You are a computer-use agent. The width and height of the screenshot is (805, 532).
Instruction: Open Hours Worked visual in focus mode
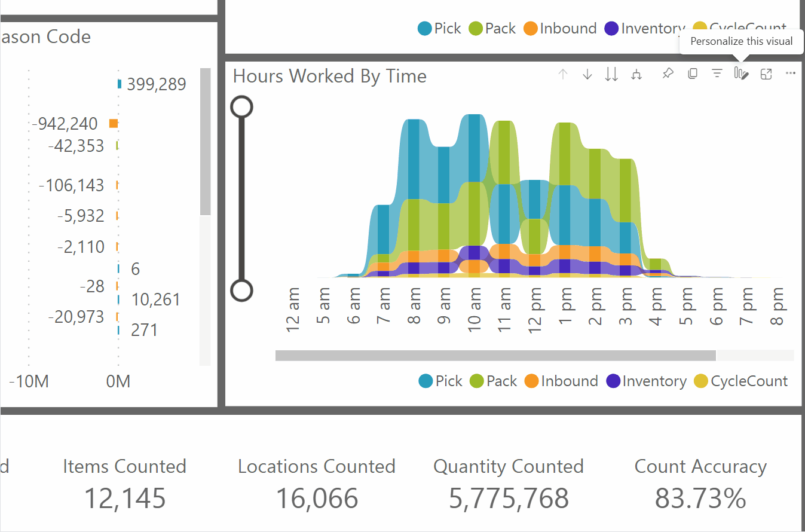[x=766, y=74]
